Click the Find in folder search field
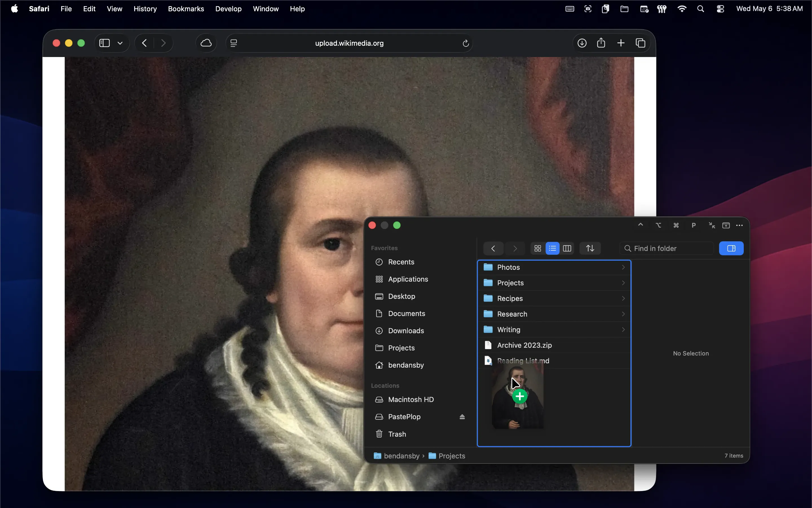The height and width of the screenshot is (508, 812). point(667,248)
